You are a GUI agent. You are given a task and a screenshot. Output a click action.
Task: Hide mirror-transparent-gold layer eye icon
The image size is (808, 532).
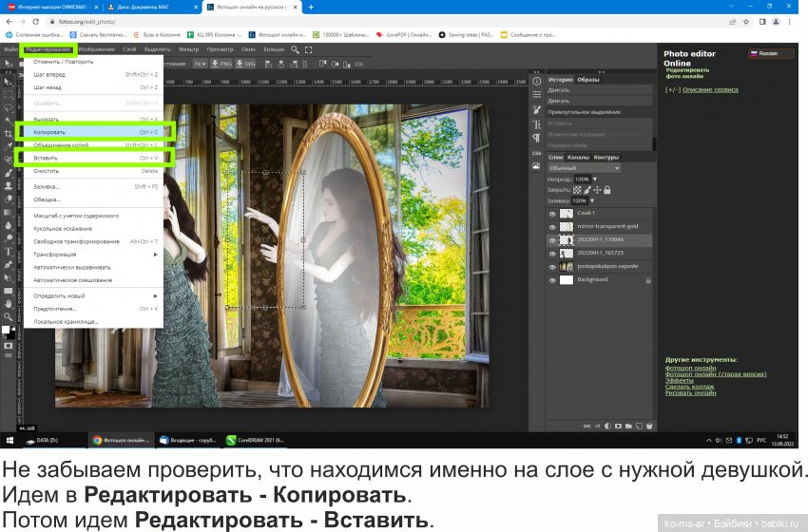click(552, 227)
